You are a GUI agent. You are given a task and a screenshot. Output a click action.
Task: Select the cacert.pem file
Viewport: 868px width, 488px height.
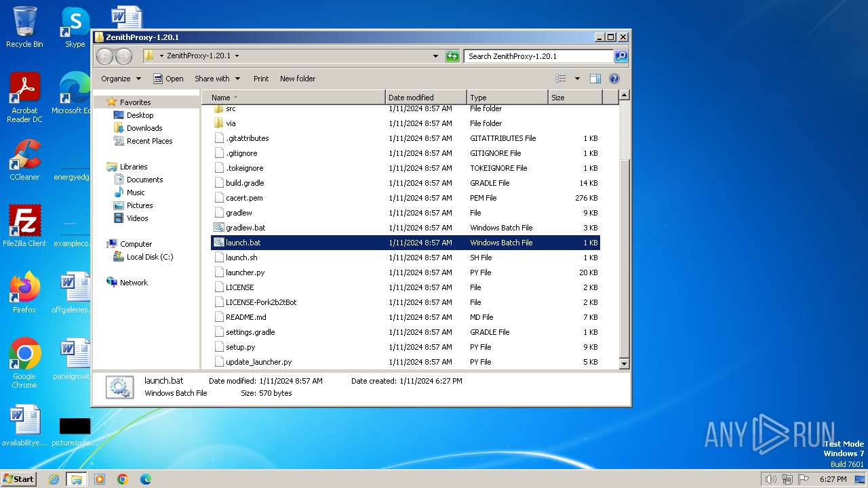(x=405, y=198)
